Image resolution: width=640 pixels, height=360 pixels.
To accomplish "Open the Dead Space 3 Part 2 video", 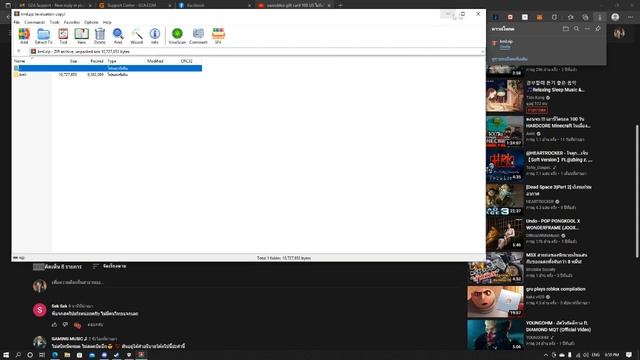I will [x=505, y=199].
